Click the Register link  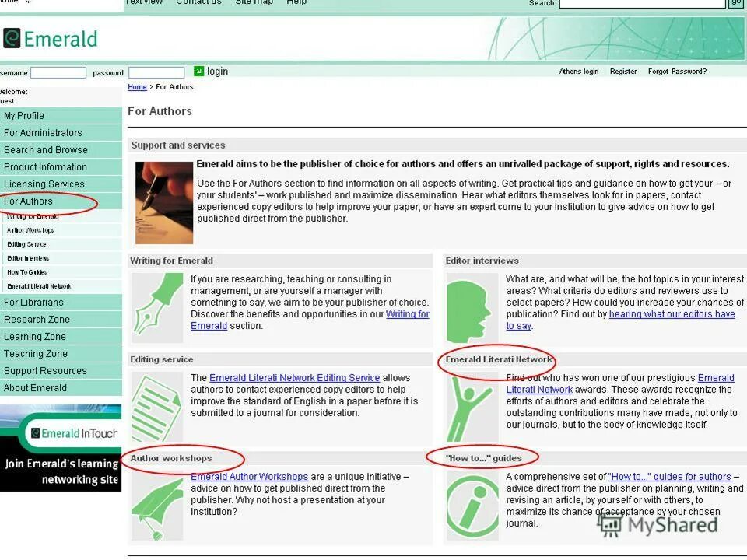point(623,72)
